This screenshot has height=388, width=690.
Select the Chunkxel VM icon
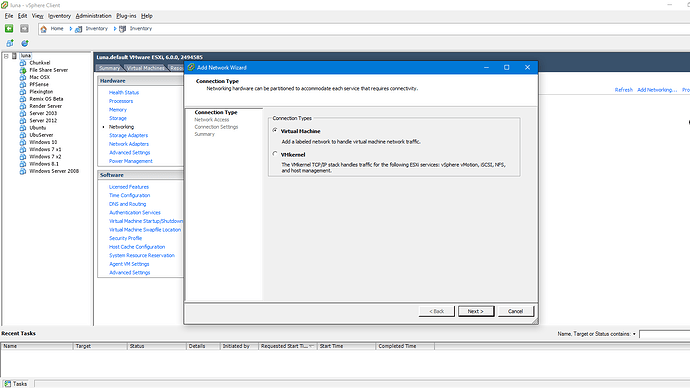[23, 63]
